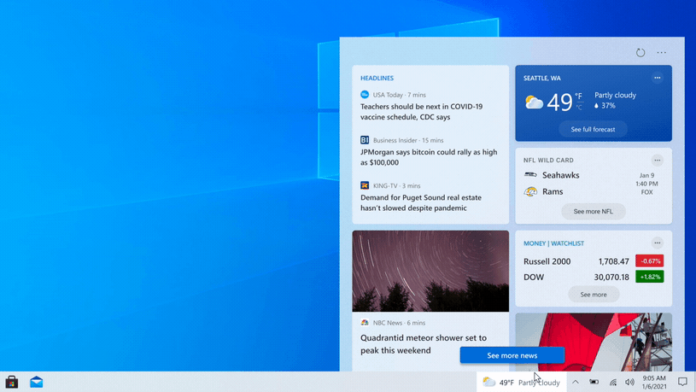Viewport: 696px width, 392px height.
Task: Click the 37% precipitation value
Action: [x=608, y=106]
